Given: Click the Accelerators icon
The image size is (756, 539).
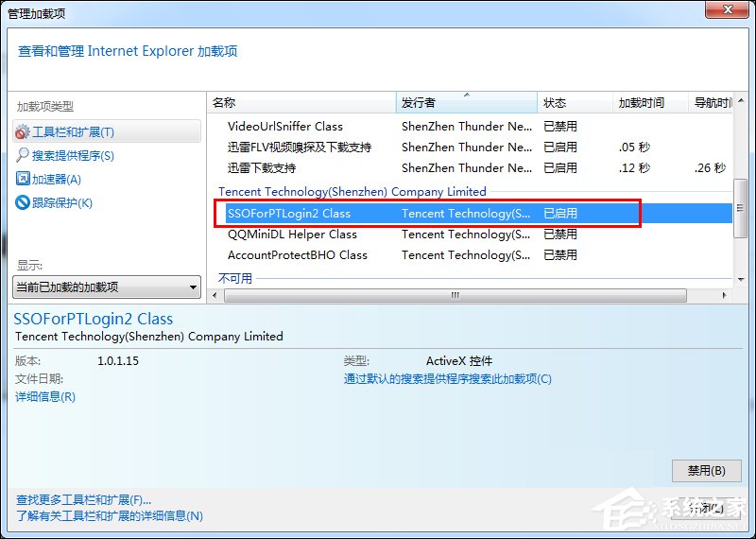Looking at the screenshot, I should pyautogui.click(x=22, y=179).
